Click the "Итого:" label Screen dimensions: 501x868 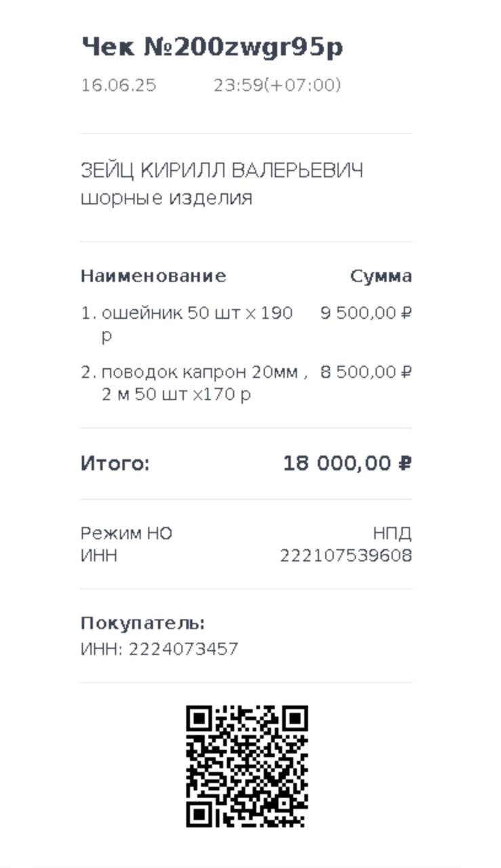(x=115, y=464)
